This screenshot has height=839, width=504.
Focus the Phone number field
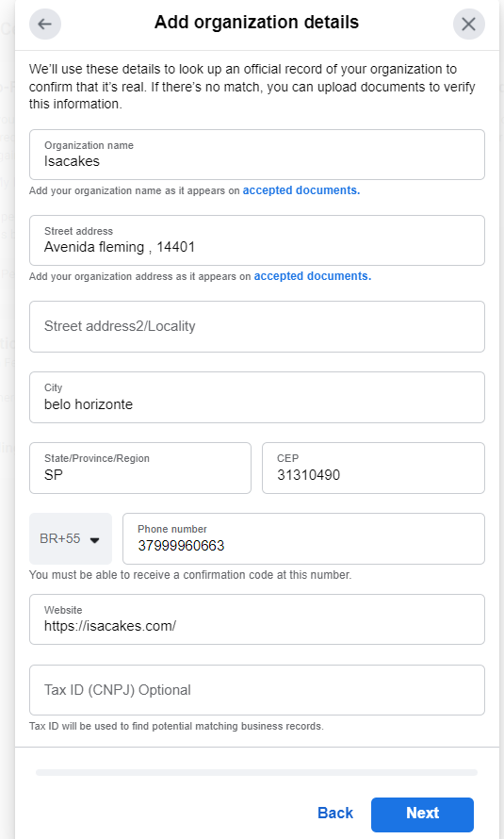[303, 539]
